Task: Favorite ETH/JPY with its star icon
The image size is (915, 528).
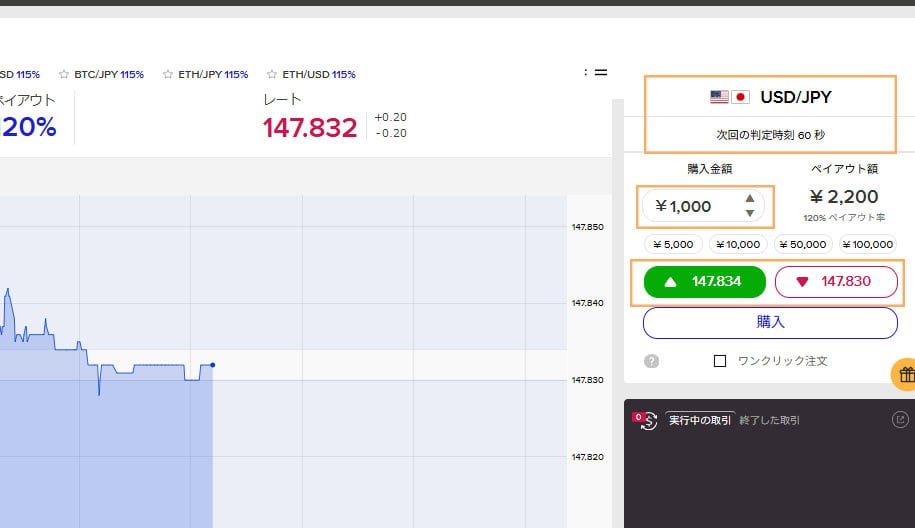Action: tap(168, 74)
